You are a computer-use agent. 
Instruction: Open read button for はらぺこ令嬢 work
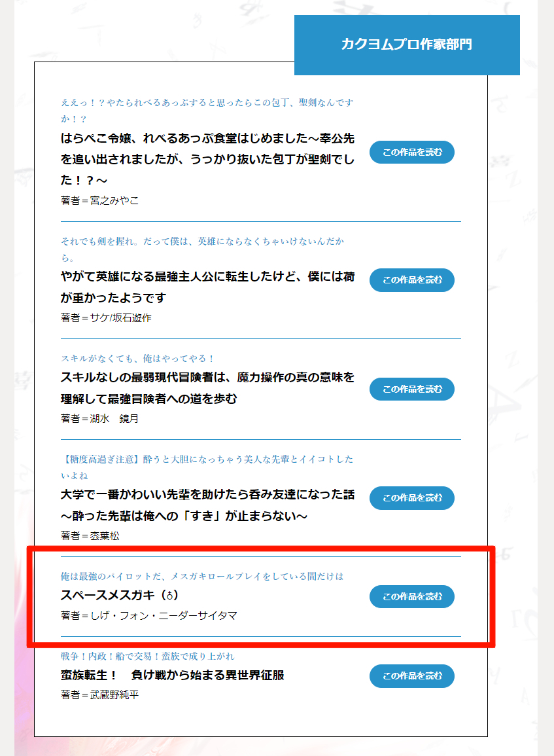[x=412, y=152]
